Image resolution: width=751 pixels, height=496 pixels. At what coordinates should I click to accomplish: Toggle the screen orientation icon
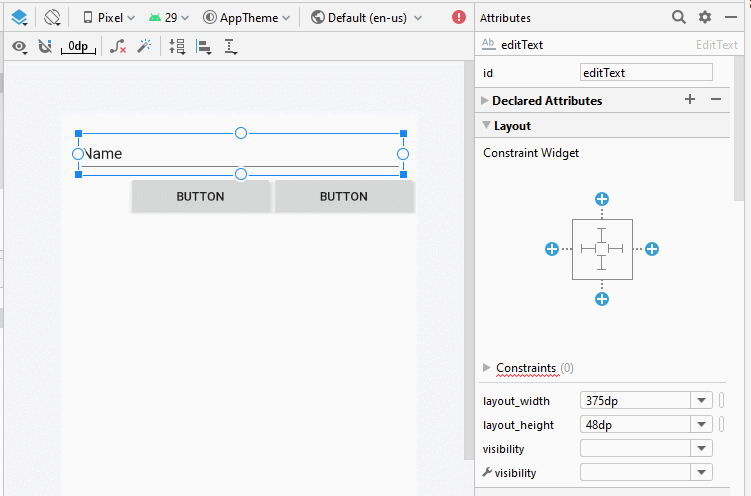52,18
